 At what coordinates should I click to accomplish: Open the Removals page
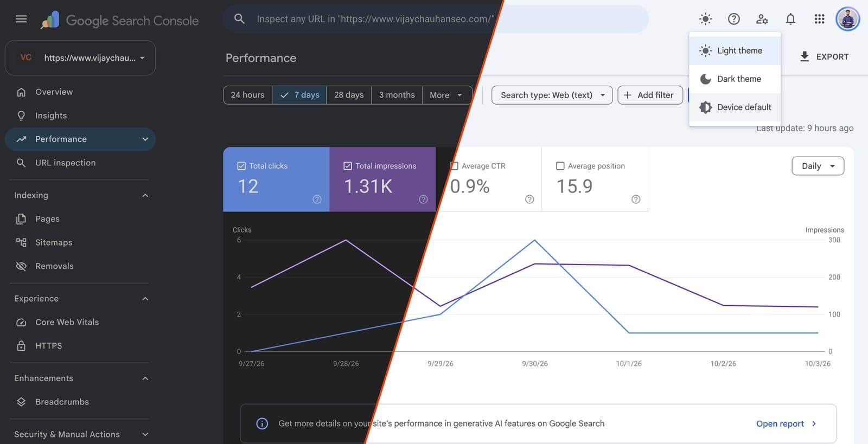(80, 266)
